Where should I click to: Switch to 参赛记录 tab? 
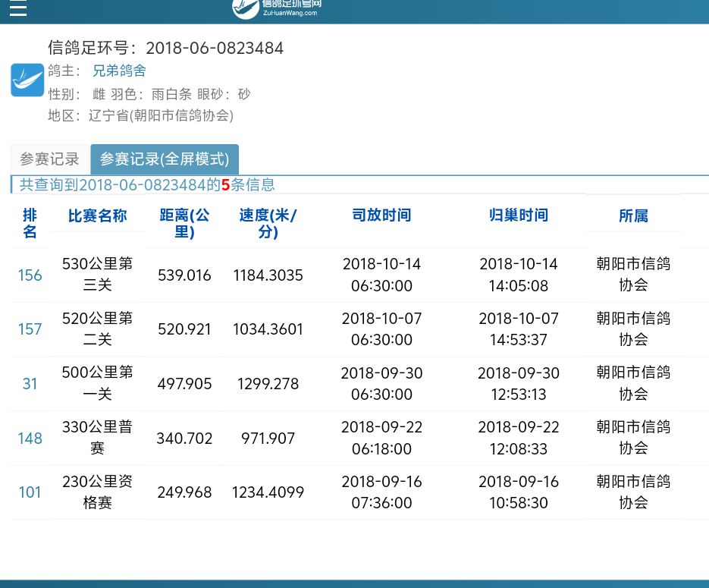[x=49, y=159]
